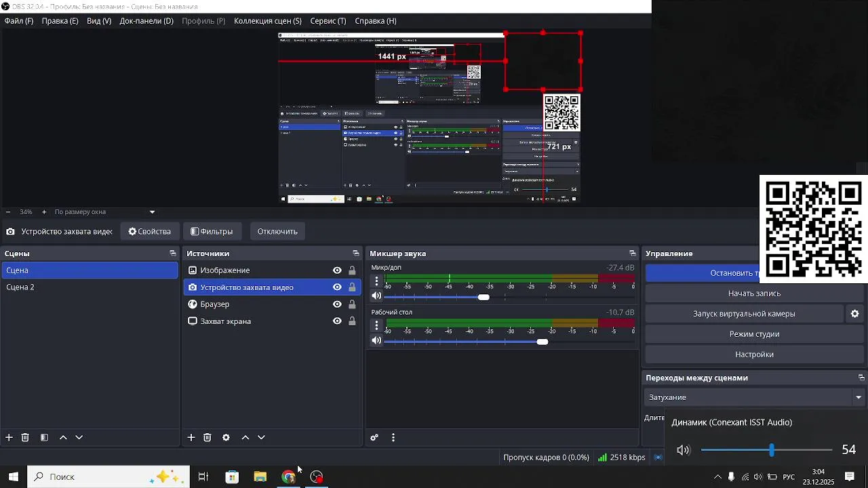Move scene down in the Сцены panel

click(x=79, y=438)
